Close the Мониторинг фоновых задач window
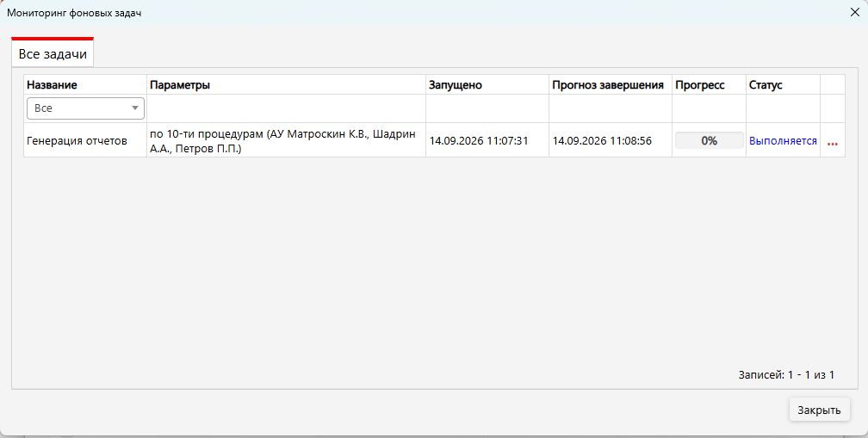The width and height of the screenshot is (868, 438). coord(855,12)
